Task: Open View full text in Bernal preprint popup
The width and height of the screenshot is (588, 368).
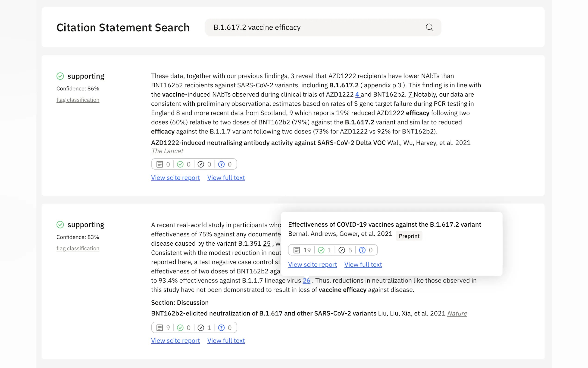Action: [x=363, y=265]
